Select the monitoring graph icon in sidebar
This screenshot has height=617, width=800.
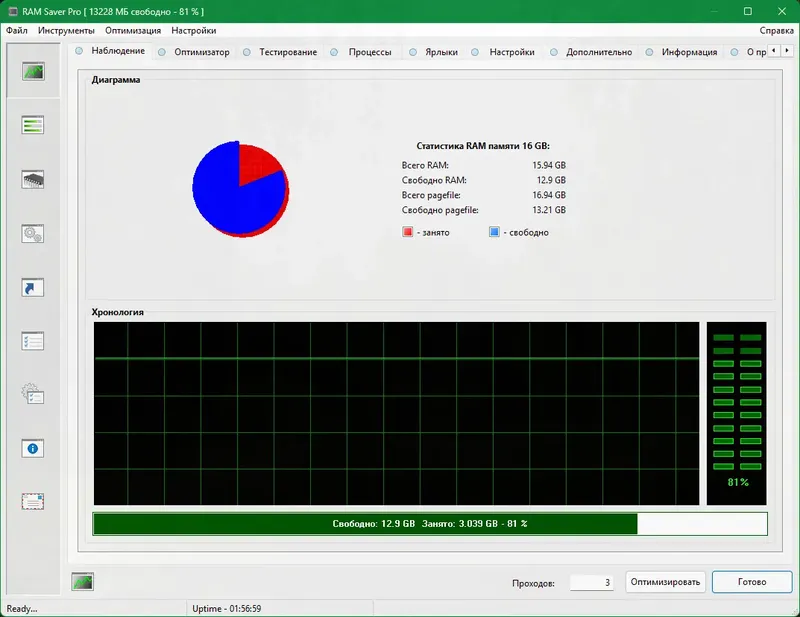[35, 72]
